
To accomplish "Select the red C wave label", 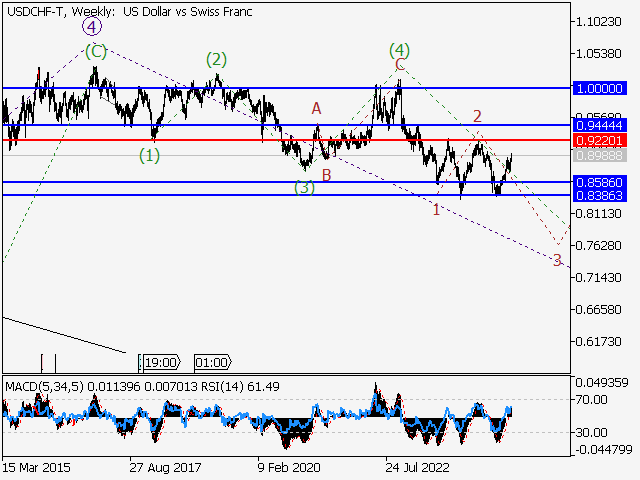I will point(399,65).
